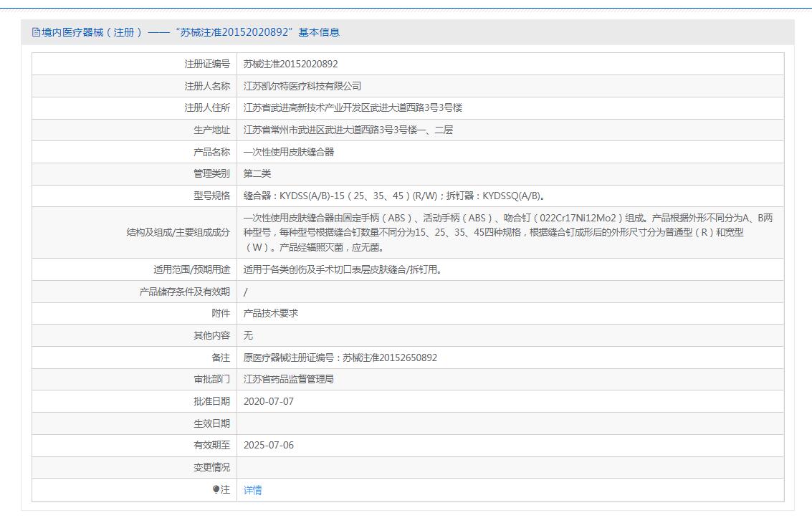Click approval date 2020-07-07
812x523 pixels.
click(x=268, y=401)
